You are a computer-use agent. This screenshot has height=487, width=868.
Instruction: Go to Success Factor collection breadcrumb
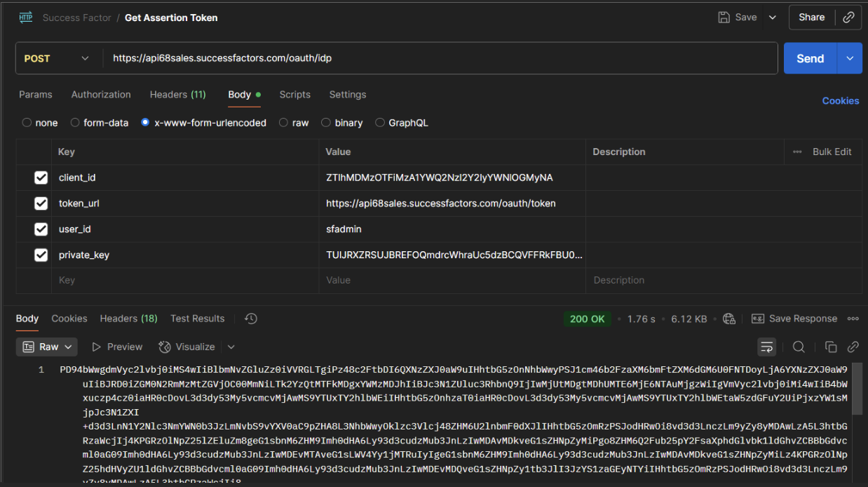(77, 18)
